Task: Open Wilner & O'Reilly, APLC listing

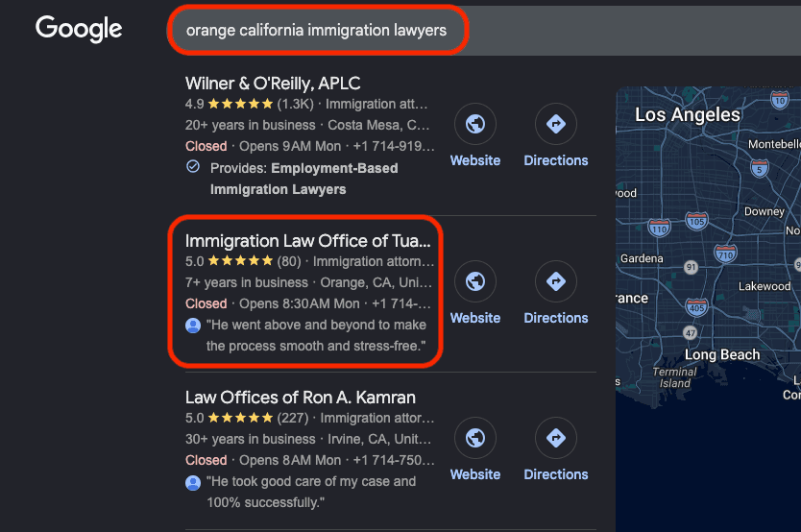Action: pos(273,84)
